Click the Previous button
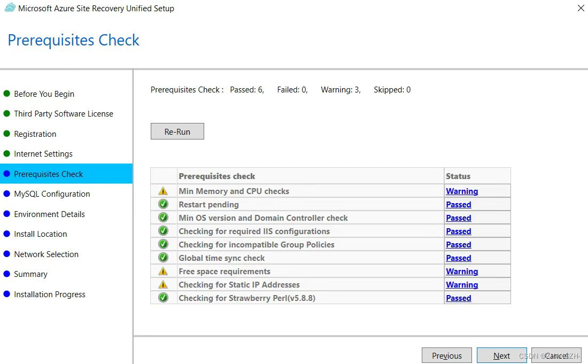This screenshot has height=364, width=588. (447, 355)
